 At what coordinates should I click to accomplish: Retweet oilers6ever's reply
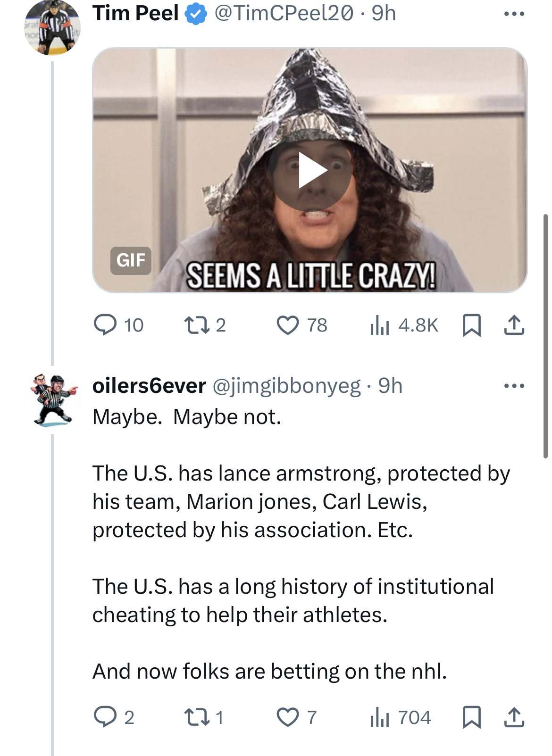pyautogui.click(x=203, y=717)
